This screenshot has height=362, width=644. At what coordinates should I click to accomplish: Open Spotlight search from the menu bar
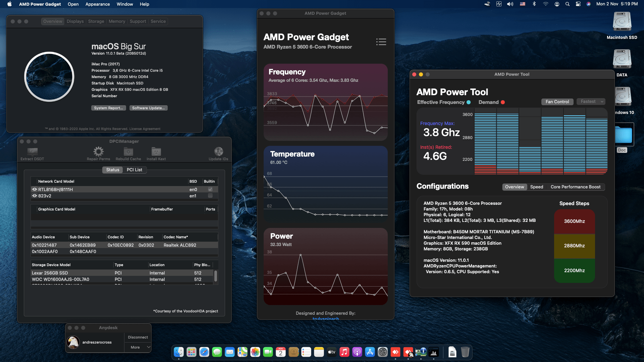click(x=567, y=4)
